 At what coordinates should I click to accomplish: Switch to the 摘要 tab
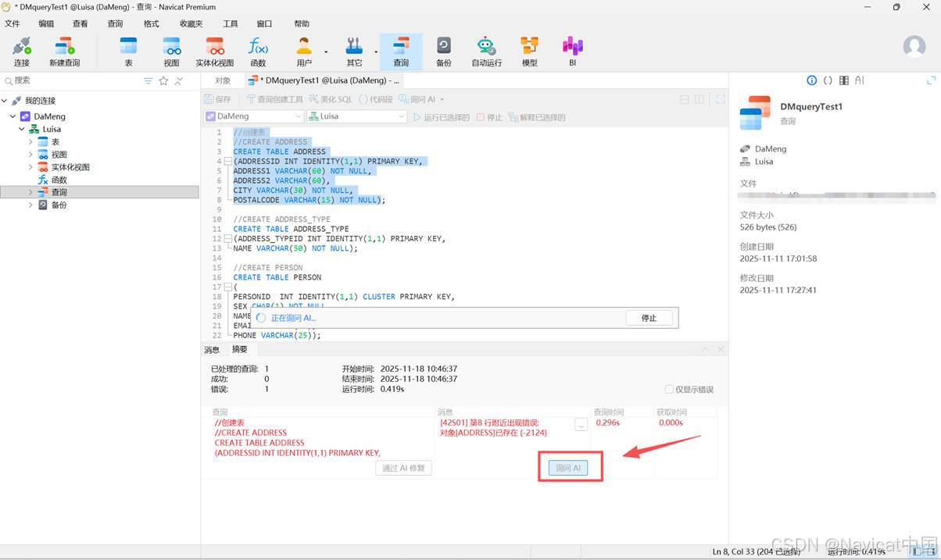click(x=239, y=350)
